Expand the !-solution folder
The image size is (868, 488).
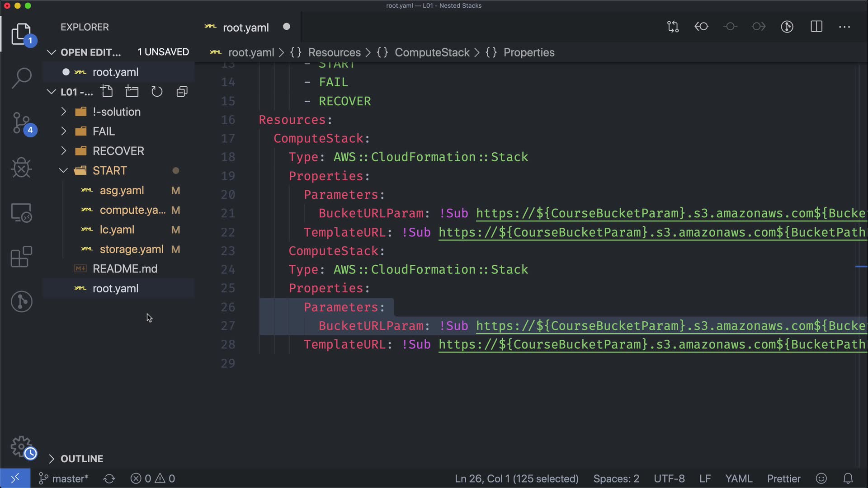tap(117, 112)
